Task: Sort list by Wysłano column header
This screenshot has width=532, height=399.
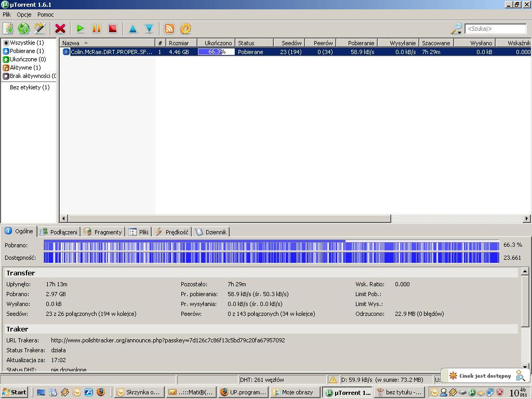Action: pyautogui.click(x=475, y=43)
